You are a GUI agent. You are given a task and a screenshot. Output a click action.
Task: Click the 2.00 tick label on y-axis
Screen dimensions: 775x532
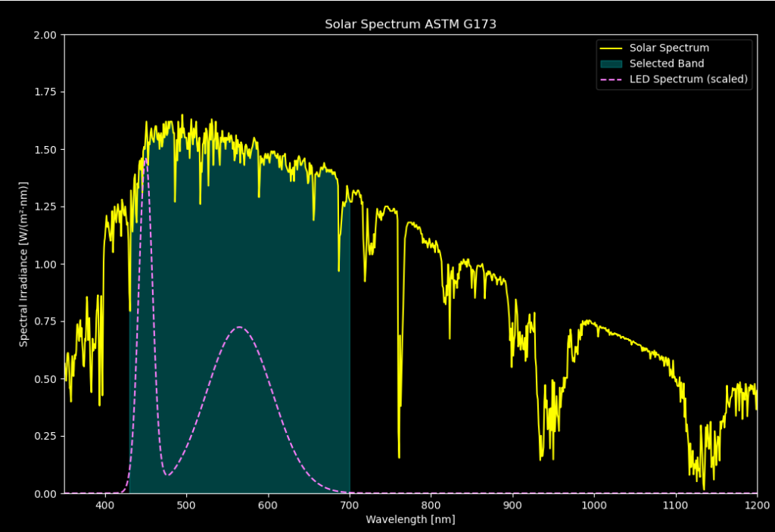45,35
